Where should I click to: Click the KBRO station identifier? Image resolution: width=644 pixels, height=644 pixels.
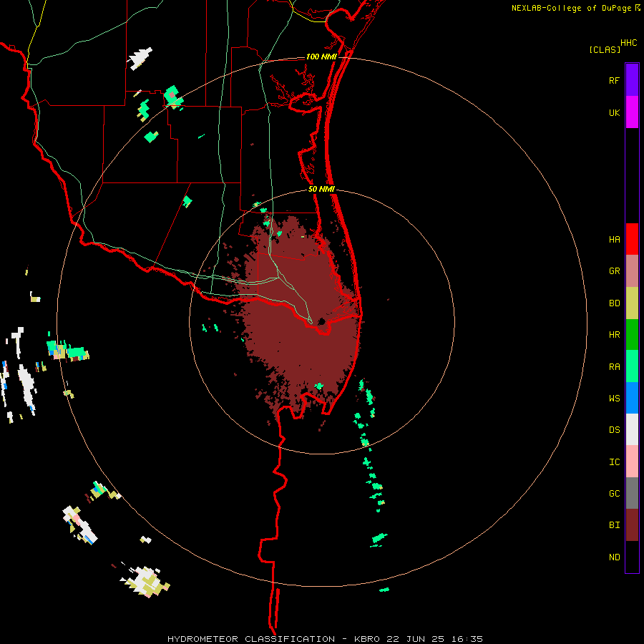(366, 639)
